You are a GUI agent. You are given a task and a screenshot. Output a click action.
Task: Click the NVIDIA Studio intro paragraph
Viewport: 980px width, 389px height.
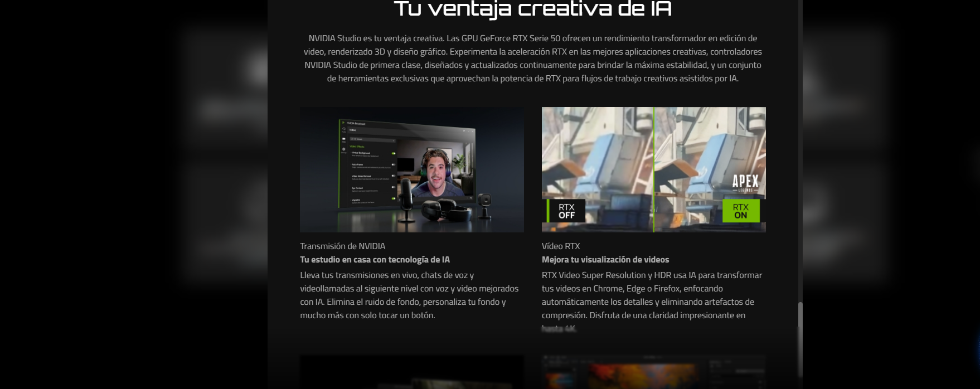click(x=533, y=59)
